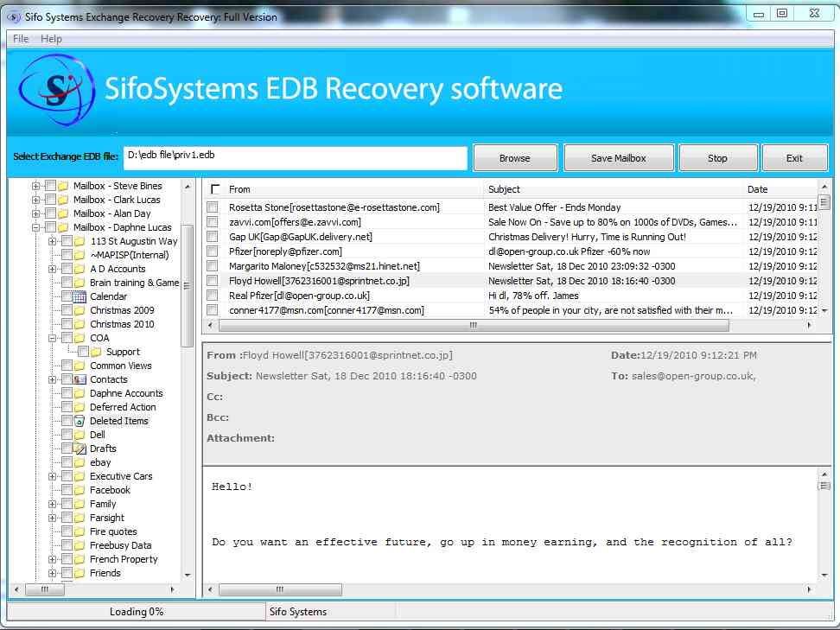Click the ebay folder icon

80,462
